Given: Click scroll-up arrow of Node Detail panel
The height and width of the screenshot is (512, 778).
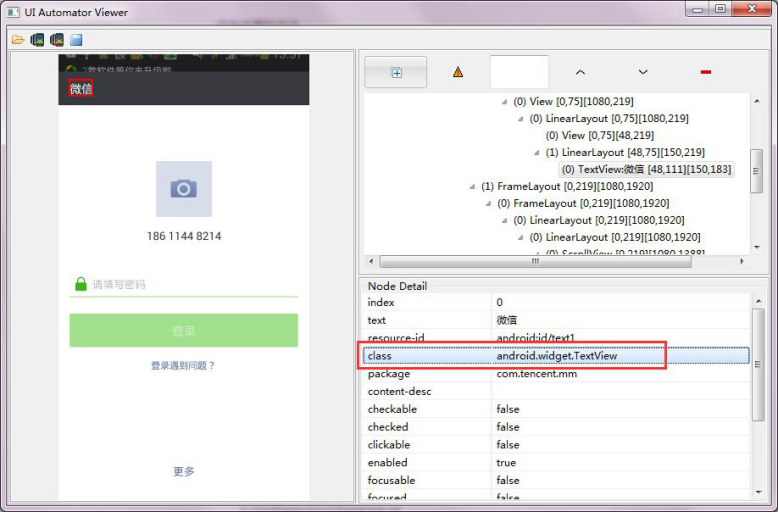Looking at the screenshot, I should pos(758,301).
